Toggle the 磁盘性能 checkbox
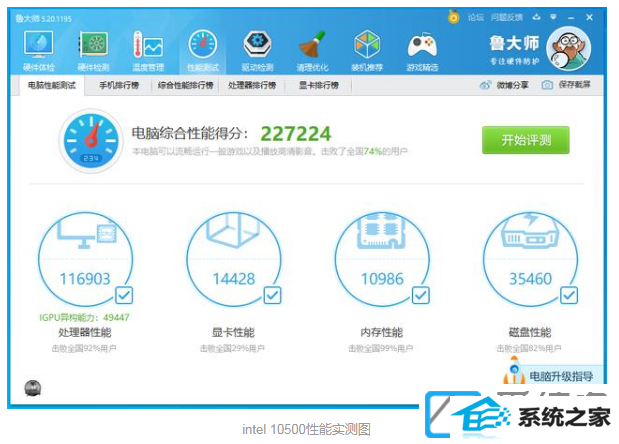Screen dimensions: 619x444 coord(569,295)
